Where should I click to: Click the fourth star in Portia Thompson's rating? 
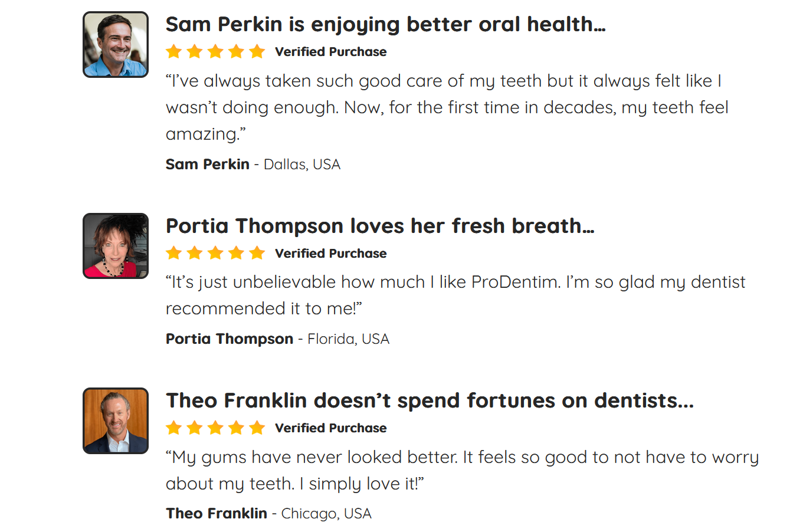tap(237, 254)
